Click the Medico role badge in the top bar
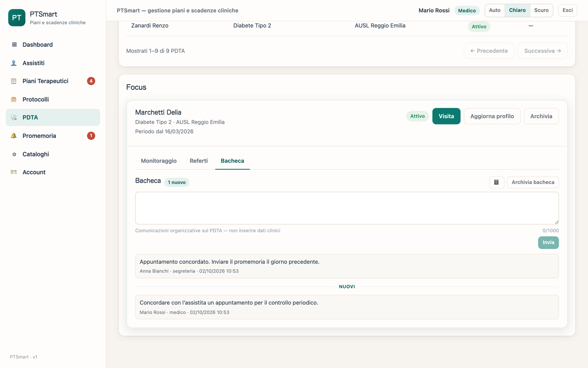Image resolution: width=588 pixels, height=368 pixels. coord(467,11)
